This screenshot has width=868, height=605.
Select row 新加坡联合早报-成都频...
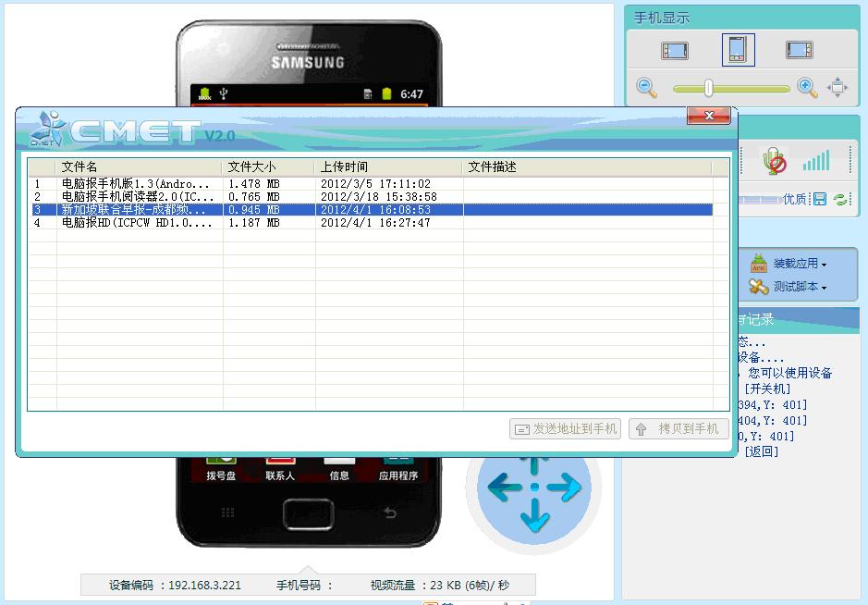(370, 209)
